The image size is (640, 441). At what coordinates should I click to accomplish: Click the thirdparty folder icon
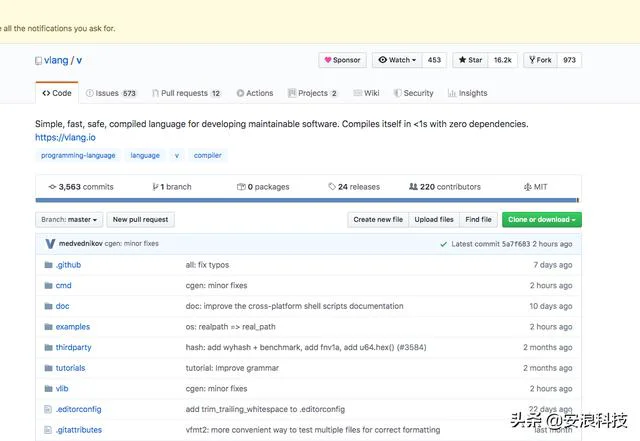[x=49, y=347]
